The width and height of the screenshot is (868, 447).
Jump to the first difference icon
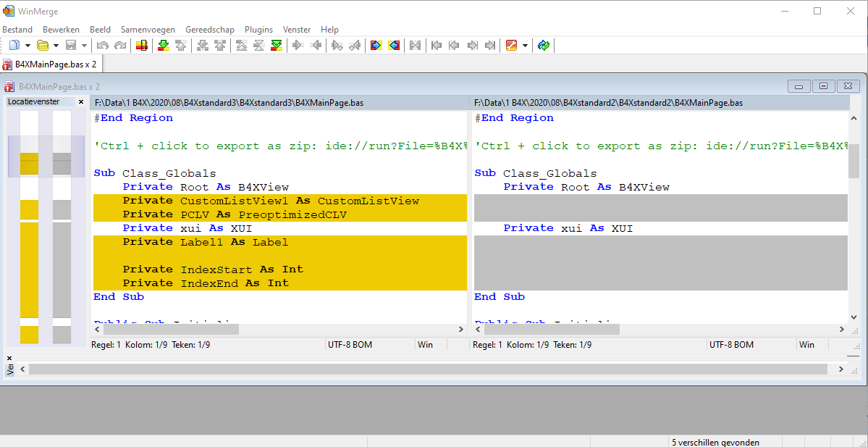(242, 46)
